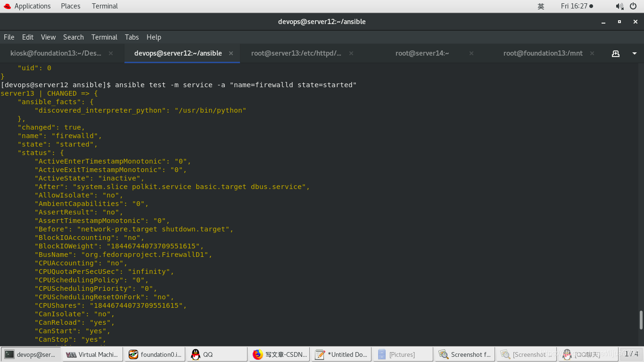644x362 pixels.
Task: Click the text "uid": 0
Action: pos(34,68)
